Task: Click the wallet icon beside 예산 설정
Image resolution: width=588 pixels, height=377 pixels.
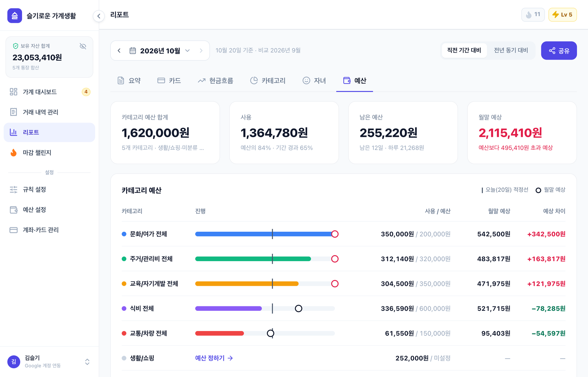Action: pyautogui.click(x=14, y=210)
